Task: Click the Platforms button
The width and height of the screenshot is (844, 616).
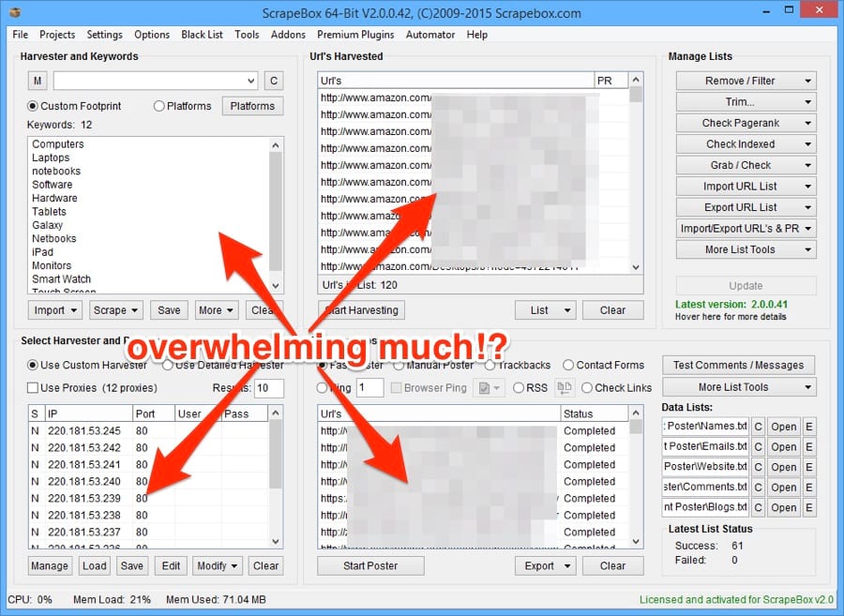Action: [x=252, y=106]
